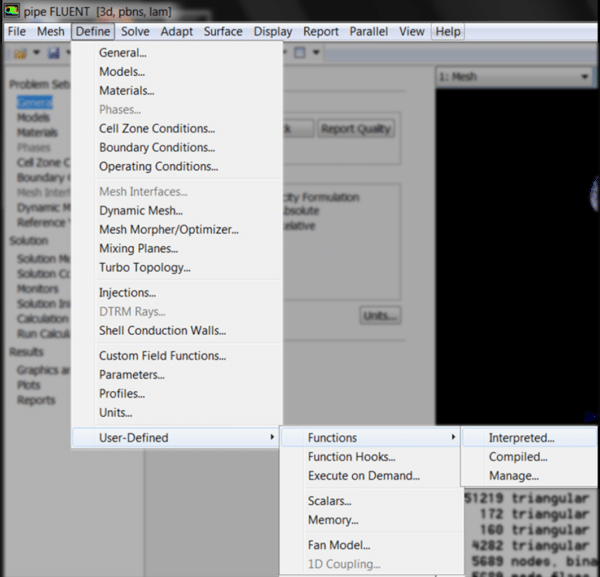Expand the Functions submenu arrow

click(x=453, y=438)
